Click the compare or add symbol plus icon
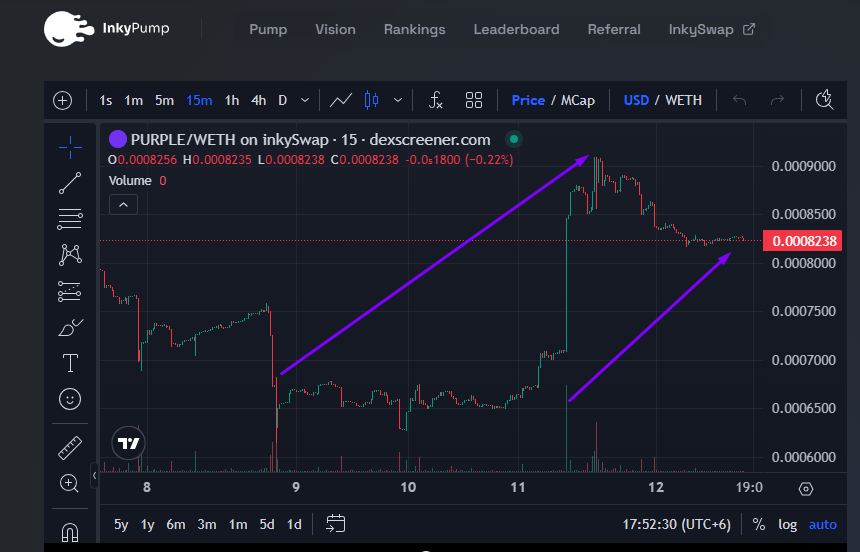Screen dimensions: 860x552 coord(63,100)
